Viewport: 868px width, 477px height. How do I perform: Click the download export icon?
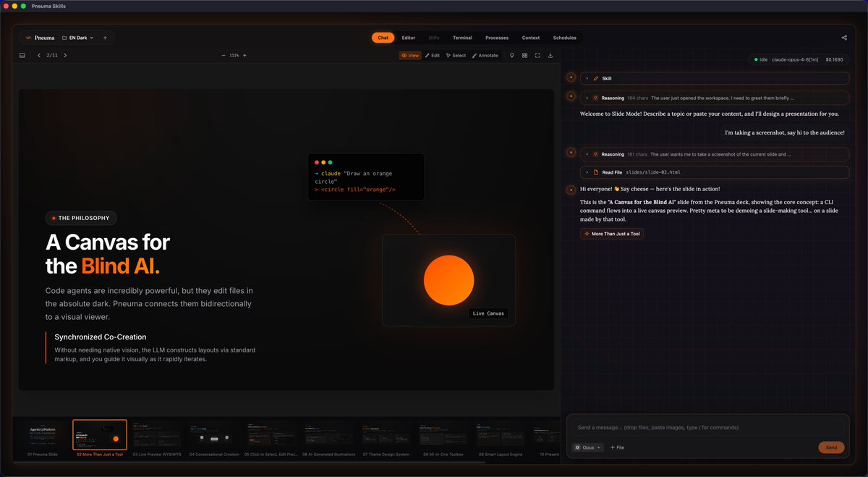point(550,55)
